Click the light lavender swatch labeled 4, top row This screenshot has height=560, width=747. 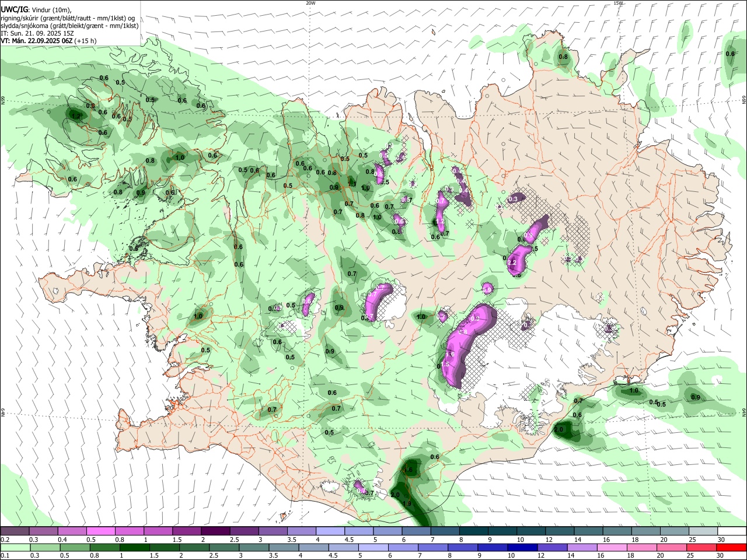pos(330,531)
